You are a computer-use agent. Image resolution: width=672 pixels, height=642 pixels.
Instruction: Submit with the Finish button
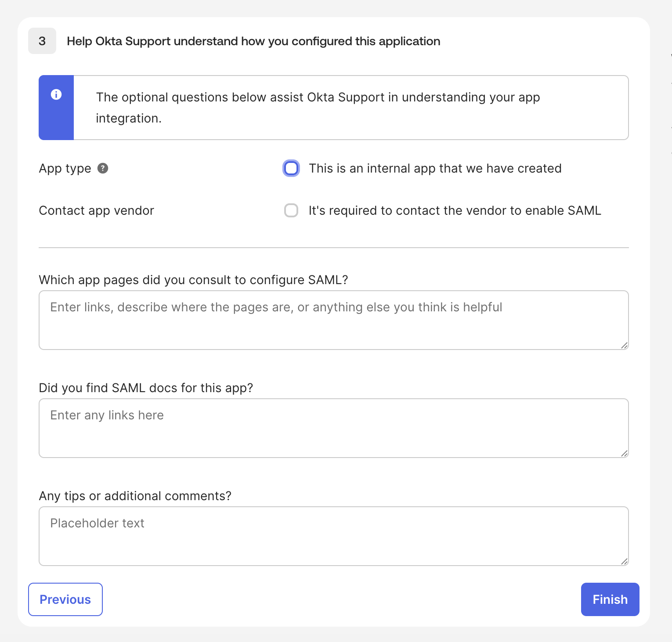pos(610,599)
